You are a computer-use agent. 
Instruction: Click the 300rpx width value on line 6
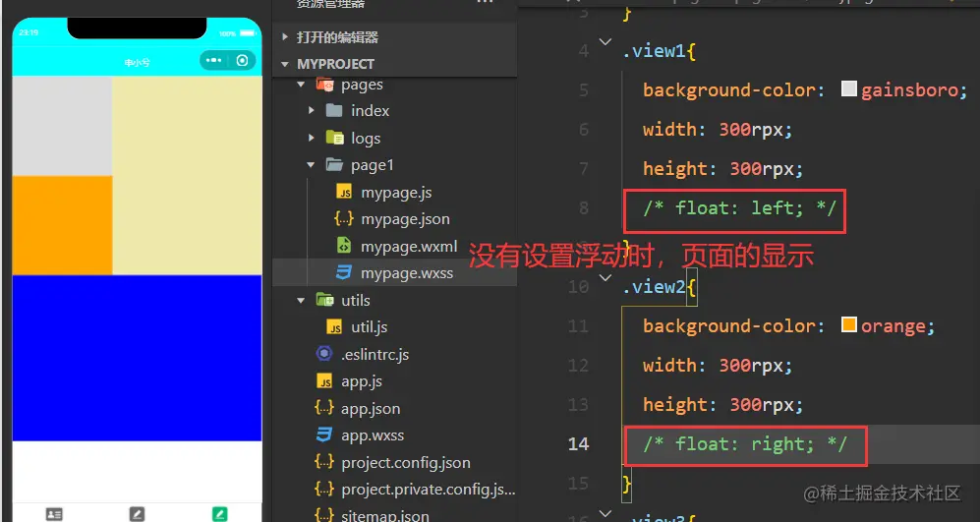point(750,130)
